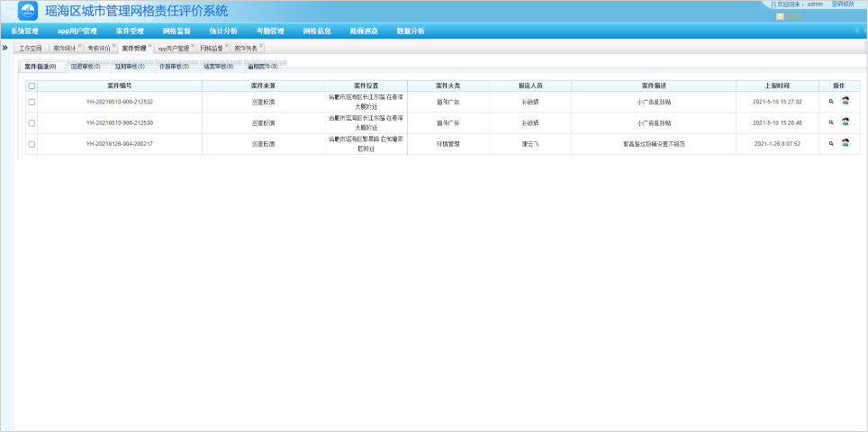The height and width of the screenshot is (432, 868).
Task: Click the magnifier icon in the third row
Action: click(831, 144)
